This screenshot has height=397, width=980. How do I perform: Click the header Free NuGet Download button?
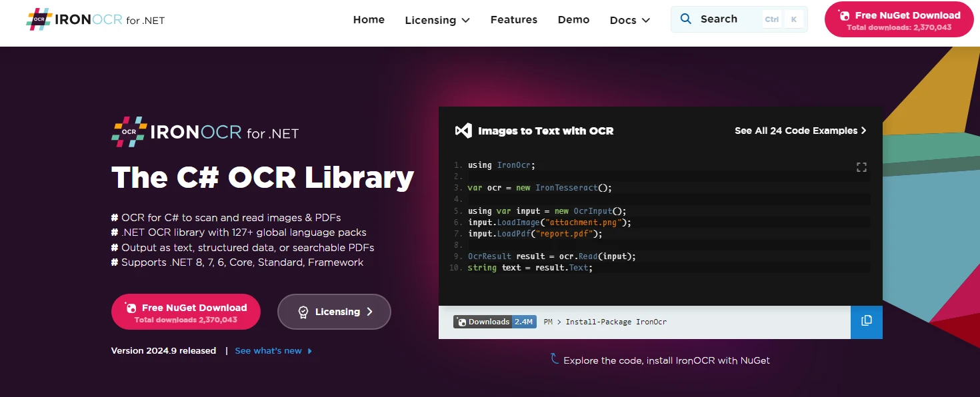(x=899, y=19)
